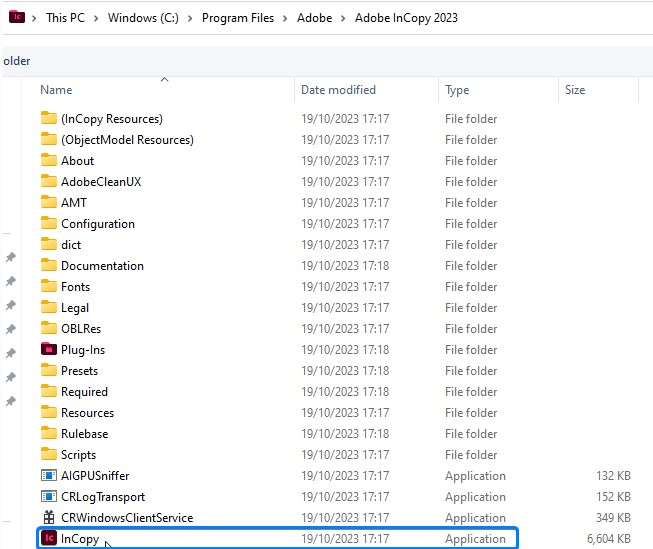The width and height of the screenshot is (653, 549).
Task: Select the AMT folder icon
Action: pyautogui.click(x=49, y=202)
